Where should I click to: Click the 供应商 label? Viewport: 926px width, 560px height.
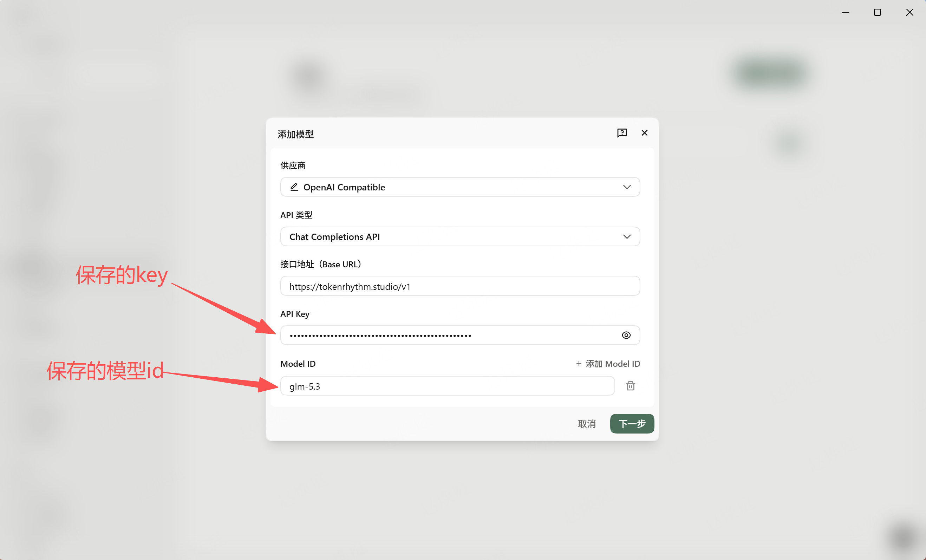[293, 166]
